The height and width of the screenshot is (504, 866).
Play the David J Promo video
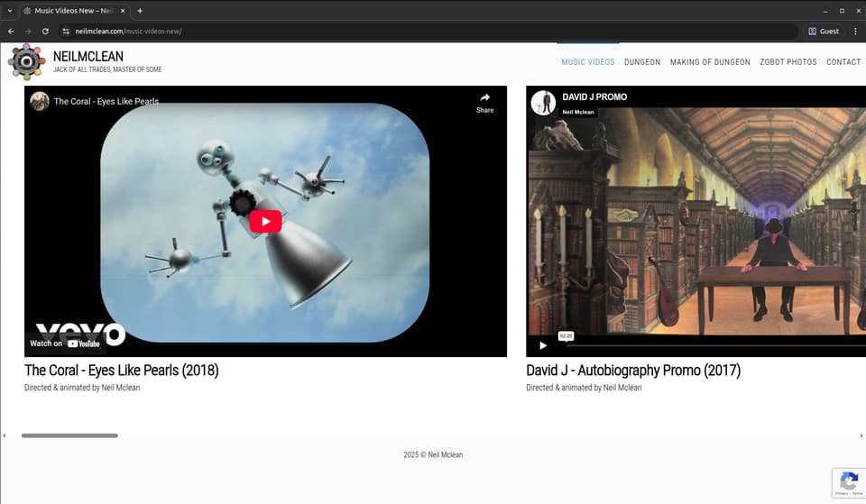pos(543,345)
